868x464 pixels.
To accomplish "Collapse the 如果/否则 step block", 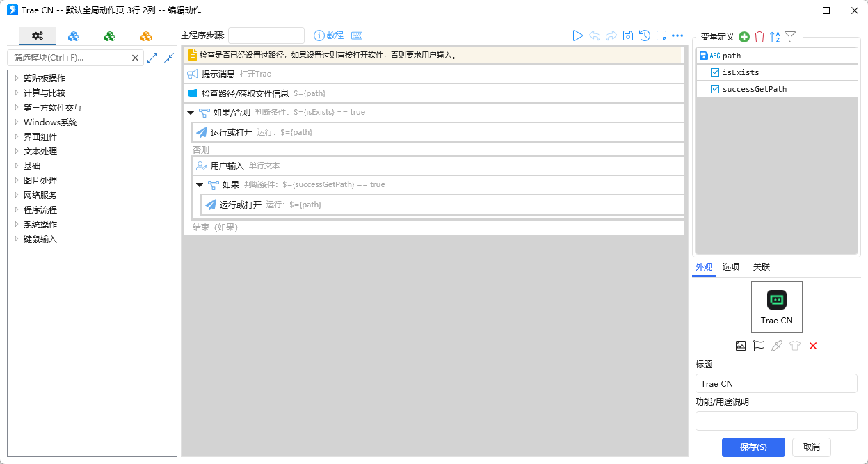I will click(x=191, y=113).
